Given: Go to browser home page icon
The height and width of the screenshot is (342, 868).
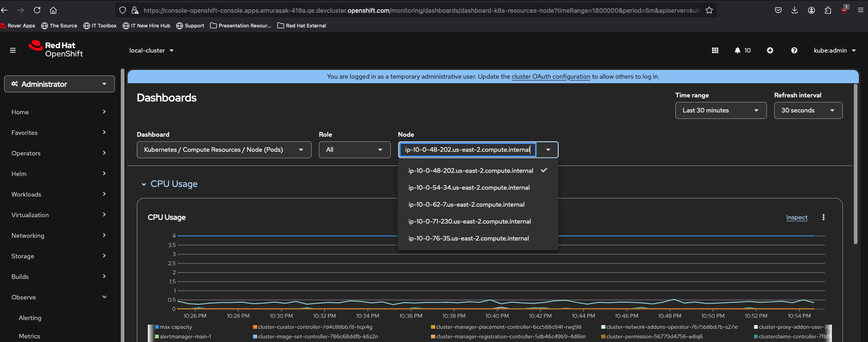Looking at the screenshot, I should (53, 10).
